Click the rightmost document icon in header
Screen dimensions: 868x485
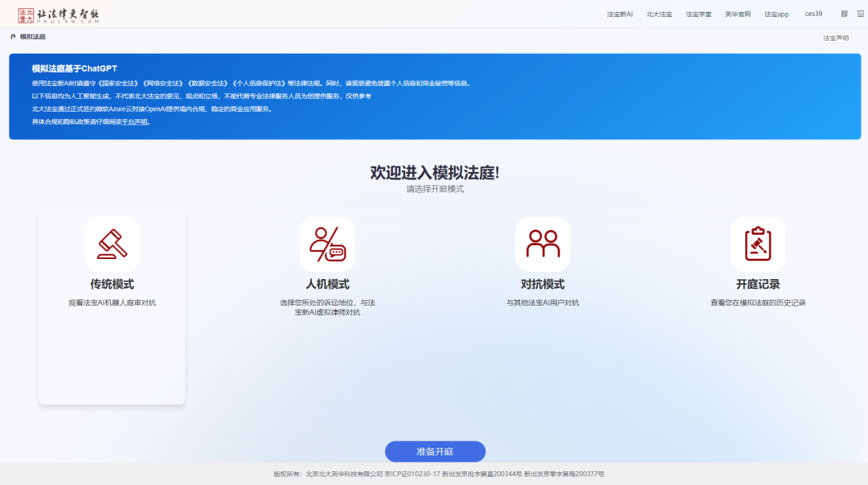pyautogui.click(x=859, y=14)
